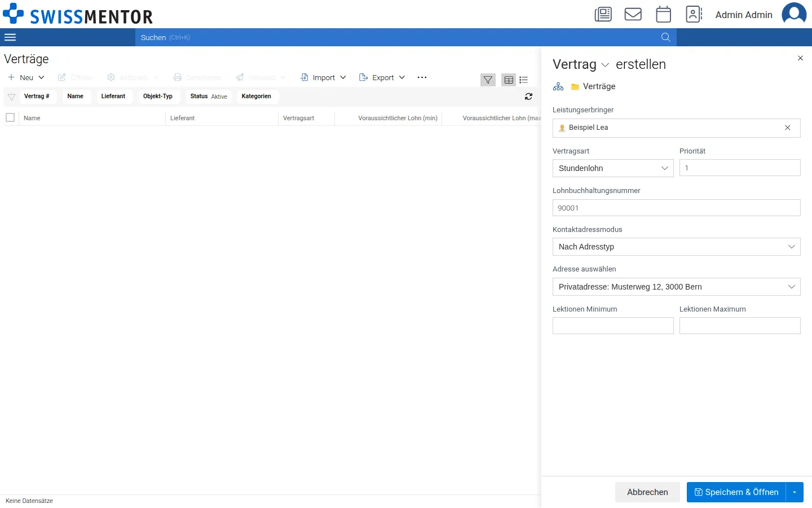The image size is (812, 508).
Task: Click Speichern & Öffnen button
Action: coord(736,492)
